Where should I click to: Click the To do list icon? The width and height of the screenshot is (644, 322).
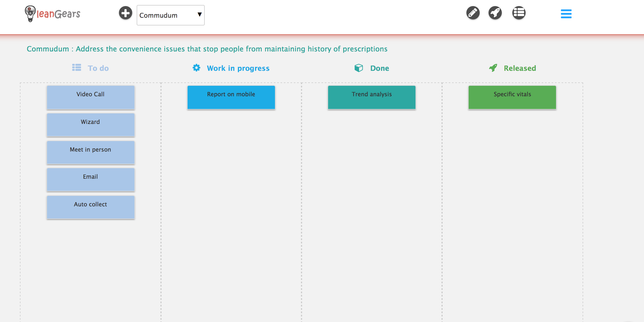tap(77, 67)
